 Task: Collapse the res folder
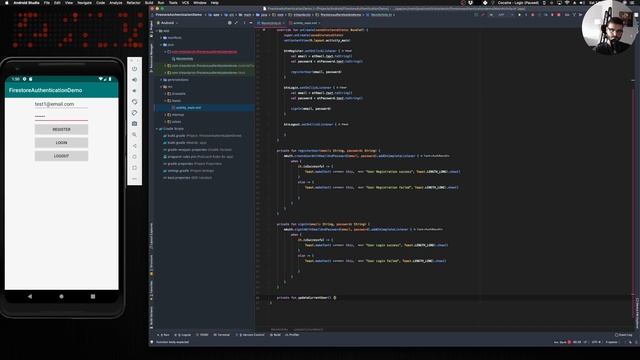coord(161,87)
